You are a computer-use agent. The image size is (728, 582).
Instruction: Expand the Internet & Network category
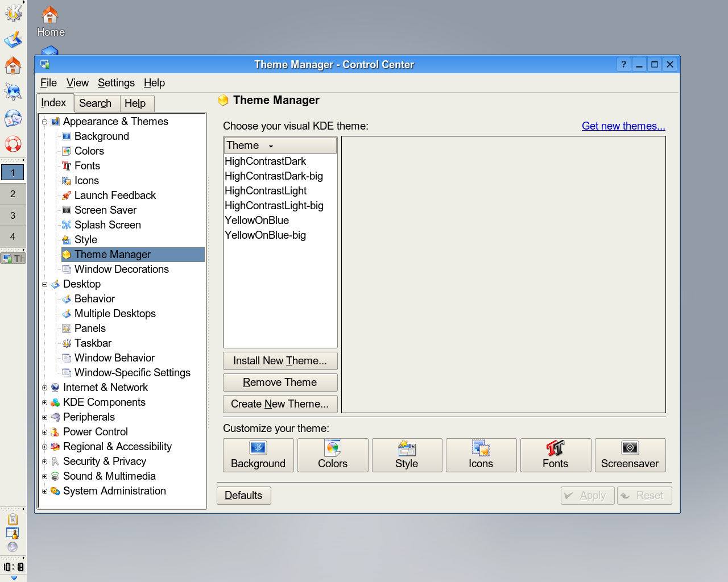click(x=44, y=388)
